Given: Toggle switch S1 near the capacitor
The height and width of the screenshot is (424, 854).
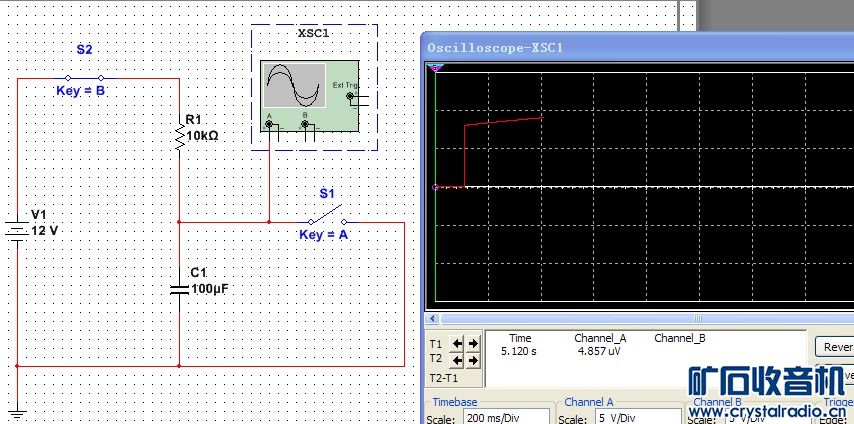Looking at the screenshot, I should point(326,217).
